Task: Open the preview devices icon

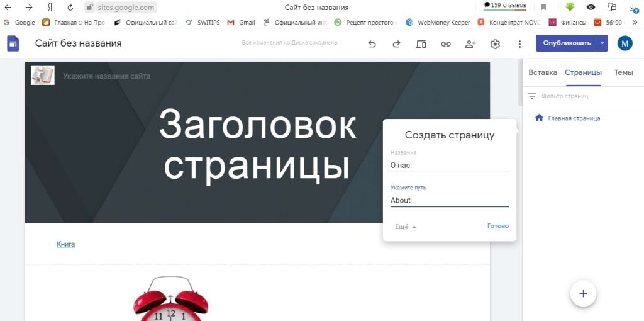Action: coord(421,43)
